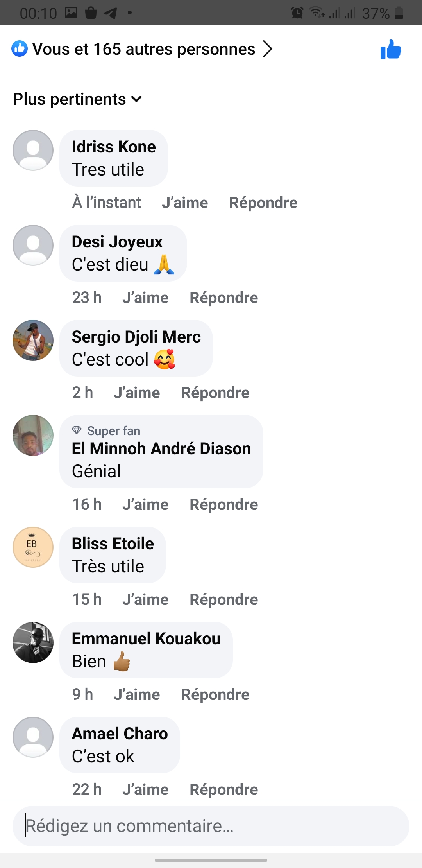This screenshot has width=422, height=868.
Task: Reply to Amael Charo's comment
Action: coord(224,790)
